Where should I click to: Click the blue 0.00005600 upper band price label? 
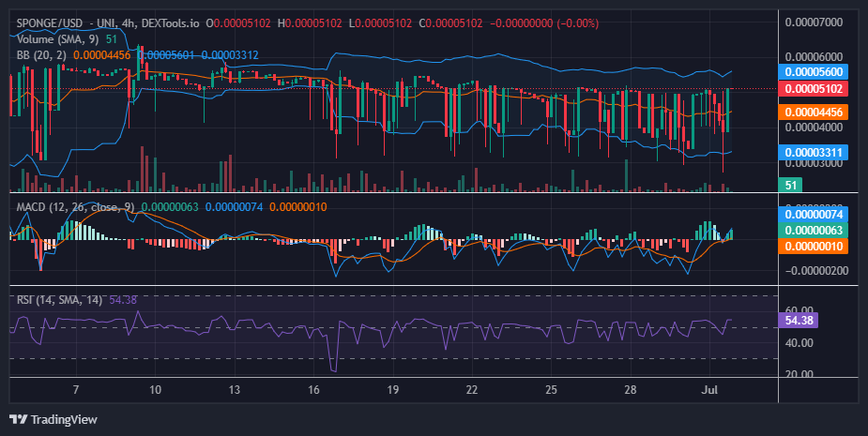[x=813, y=72]
